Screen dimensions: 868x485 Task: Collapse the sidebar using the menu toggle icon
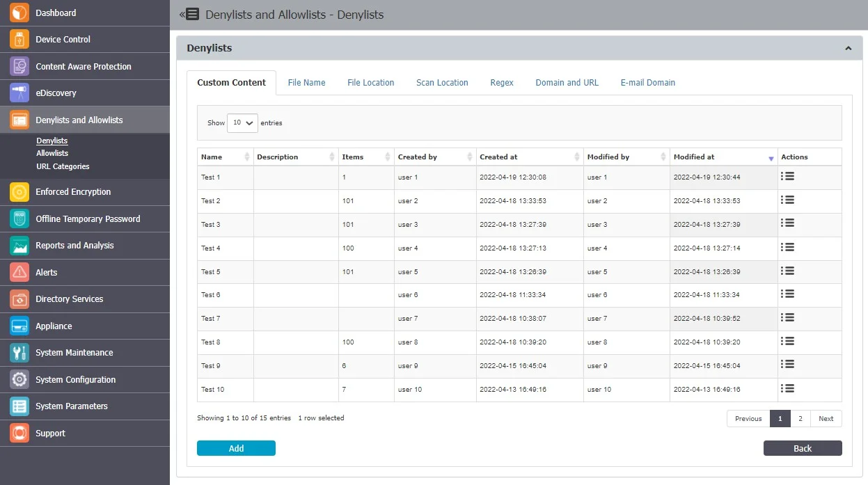pyautogui.click(x=189, y=14)
